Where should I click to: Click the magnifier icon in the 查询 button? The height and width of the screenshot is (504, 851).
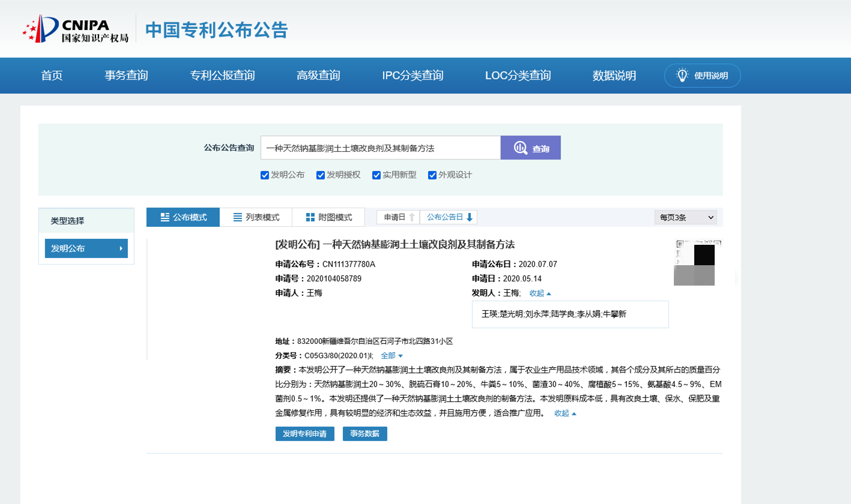(520, 148)
